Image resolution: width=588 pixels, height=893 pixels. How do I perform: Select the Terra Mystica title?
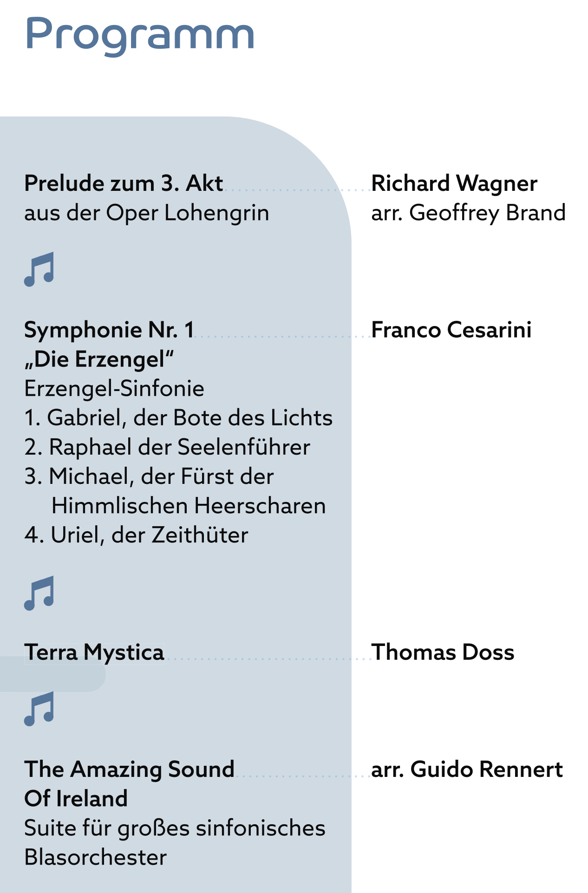[94, 652]
